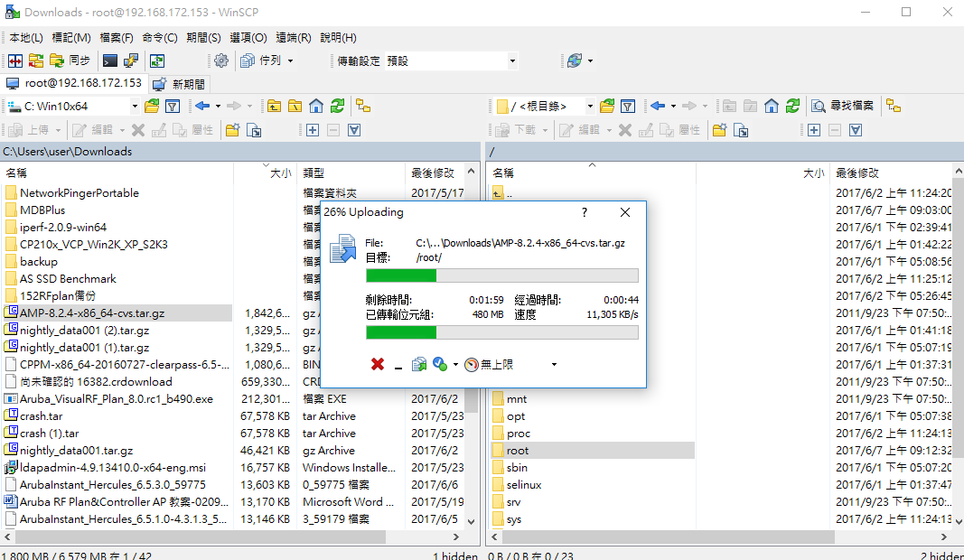Click the file transfer progress bar
The width and height of the screenshot is (964, 560).
point(501,275)
